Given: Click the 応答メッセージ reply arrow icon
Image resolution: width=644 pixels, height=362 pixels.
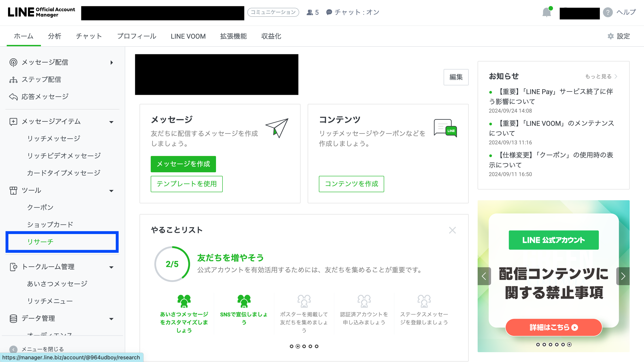Looking at the screenshot, I should coord(13,97).
